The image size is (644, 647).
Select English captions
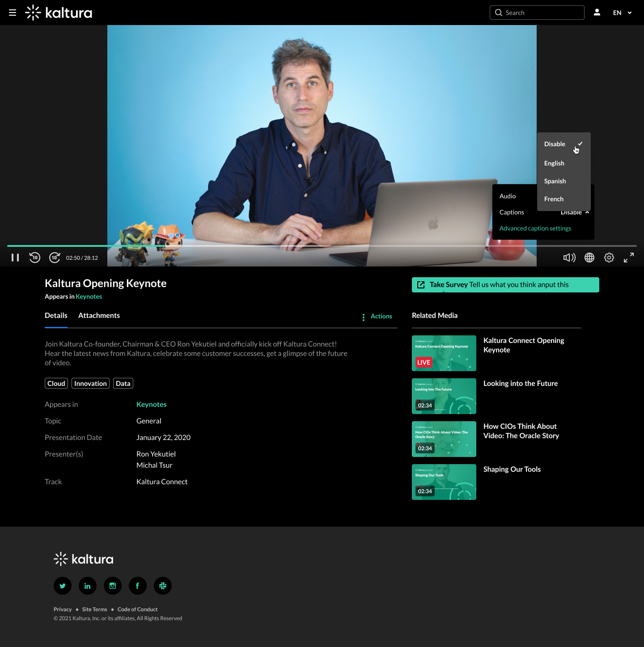point(563,163)
